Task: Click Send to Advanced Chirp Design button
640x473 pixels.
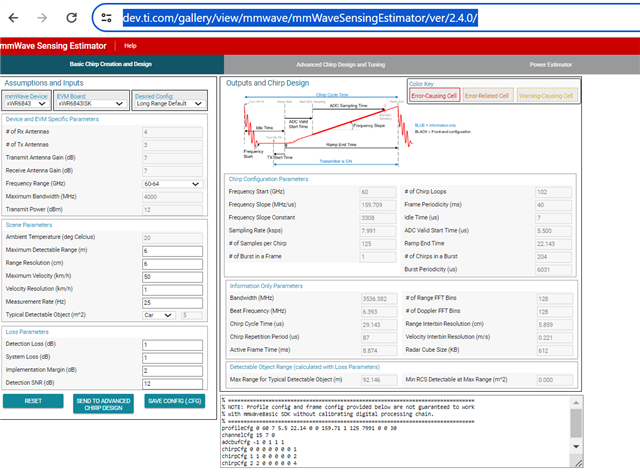Action: pos(103,404)
